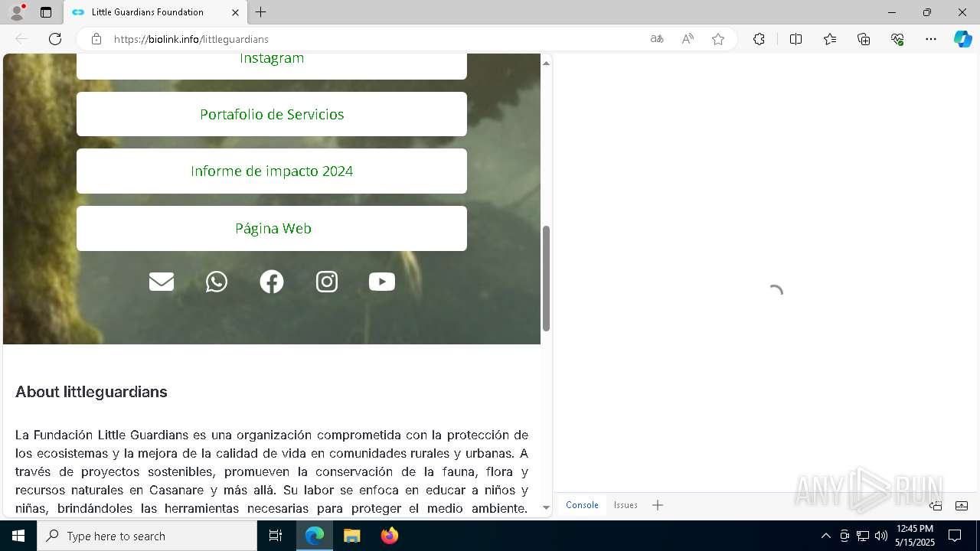980x551 pixels.
Task: Open the notification center icon
Action: 955,536
